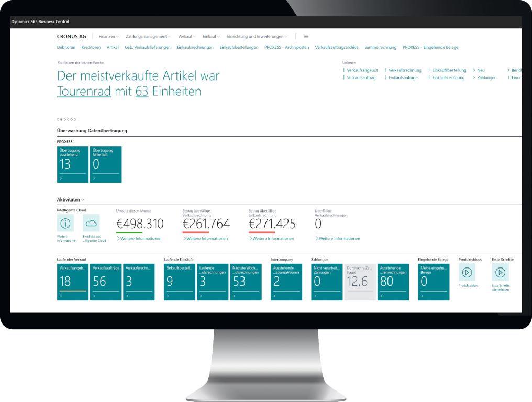
Task: Open Einkaufsrechnungen in the navigation bar
Action: (x=195, y=47)
